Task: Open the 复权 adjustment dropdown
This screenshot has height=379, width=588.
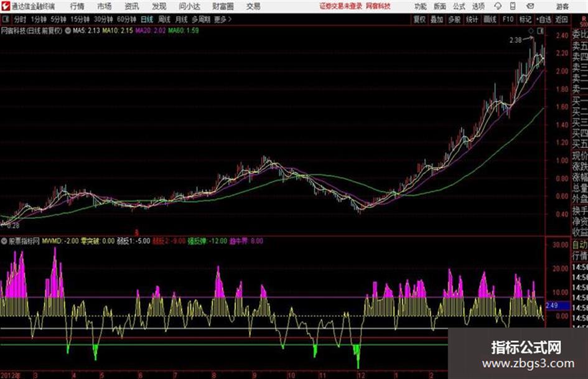Action: 419,19
